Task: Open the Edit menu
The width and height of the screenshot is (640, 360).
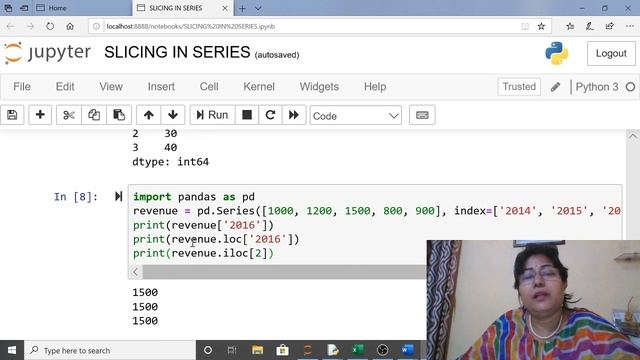Action: (65, 87)
